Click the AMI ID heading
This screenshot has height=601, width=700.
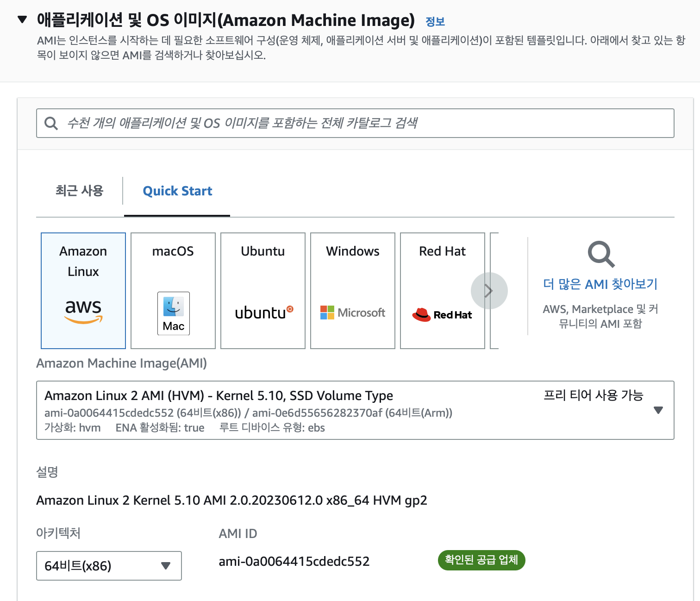click(x=237, y=533)
